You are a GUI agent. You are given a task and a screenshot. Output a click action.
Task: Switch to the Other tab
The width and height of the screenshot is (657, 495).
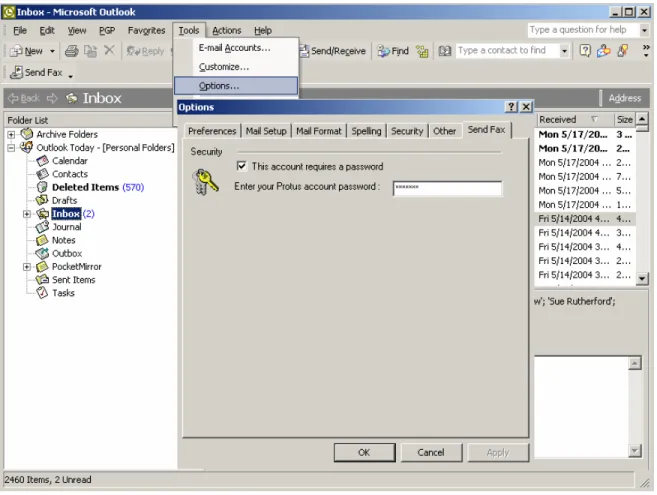click(444, 131)
